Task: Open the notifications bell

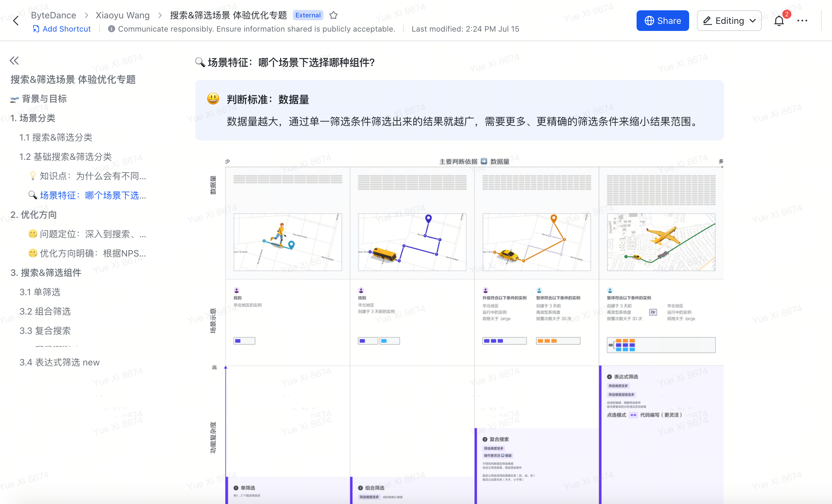Action: (779, 21)
